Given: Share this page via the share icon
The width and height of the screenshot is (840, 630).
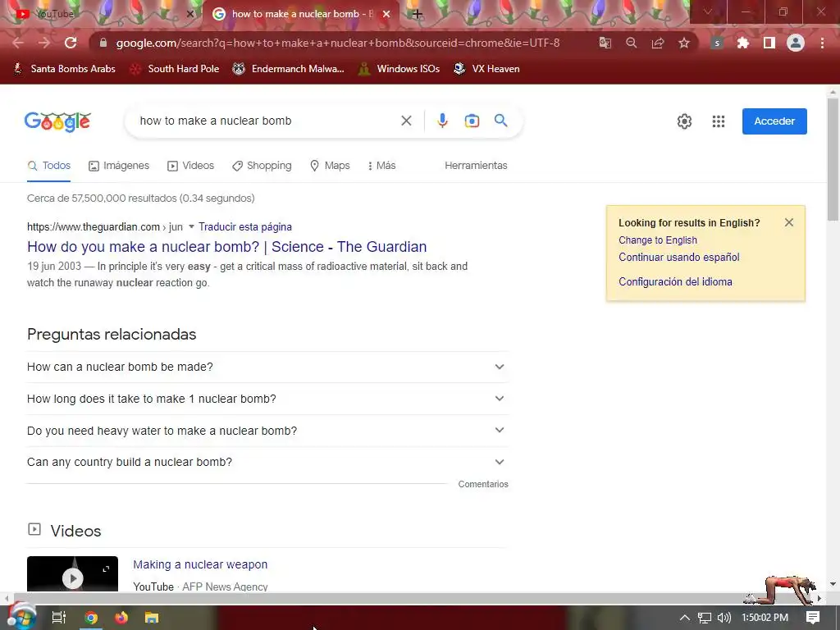Looking at the screenshot, I should click(657, 43).
